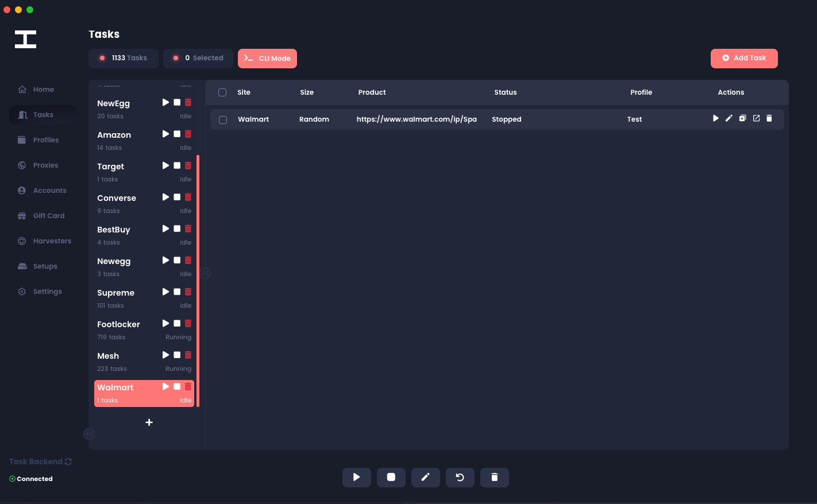Open the Harvesters page
Viewport: 817px width, 504px height.
pyautogui.click(x=44, y=241)
